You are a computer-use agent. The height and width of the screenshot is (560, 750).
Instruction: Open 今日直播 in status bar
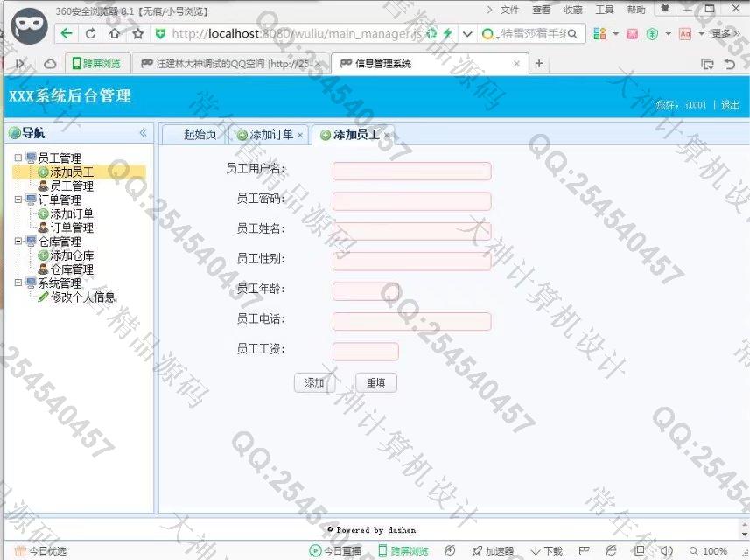click(335, 551)
